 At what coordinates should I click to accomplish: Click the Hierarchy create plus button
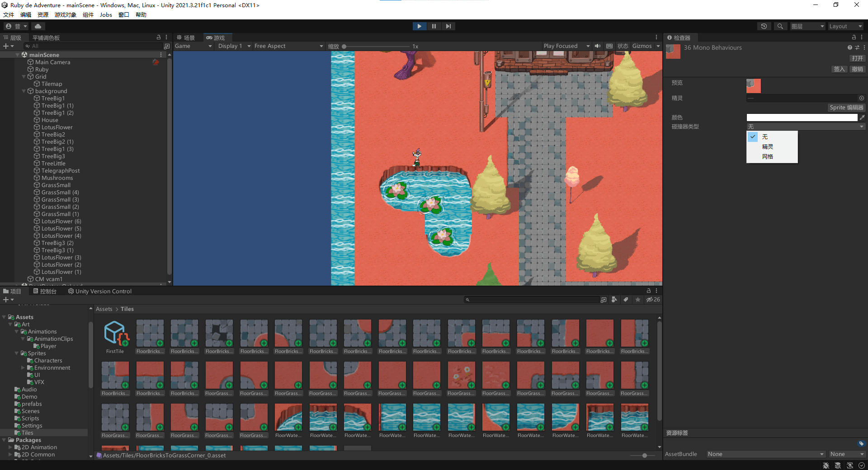click(x=8, y=46)
